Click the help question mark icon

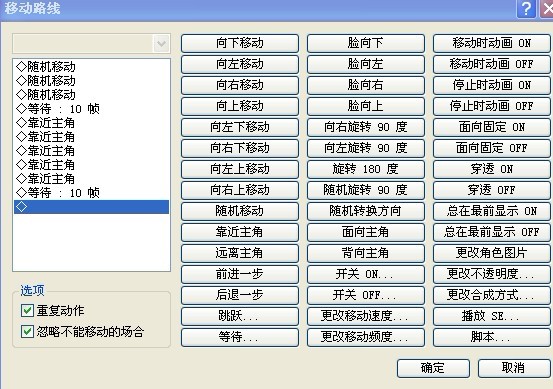(526, 8)
